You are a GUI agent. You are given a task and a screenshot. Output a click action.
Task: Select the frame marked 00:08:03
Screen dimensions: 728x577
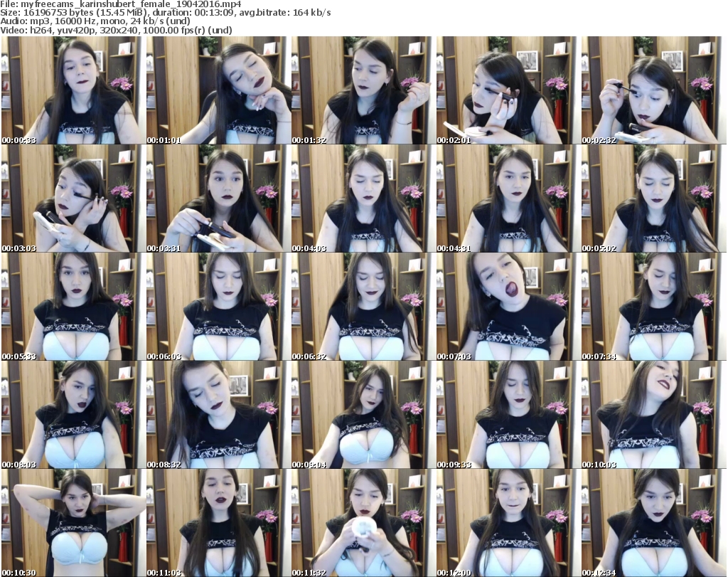[x=73, y=415]
